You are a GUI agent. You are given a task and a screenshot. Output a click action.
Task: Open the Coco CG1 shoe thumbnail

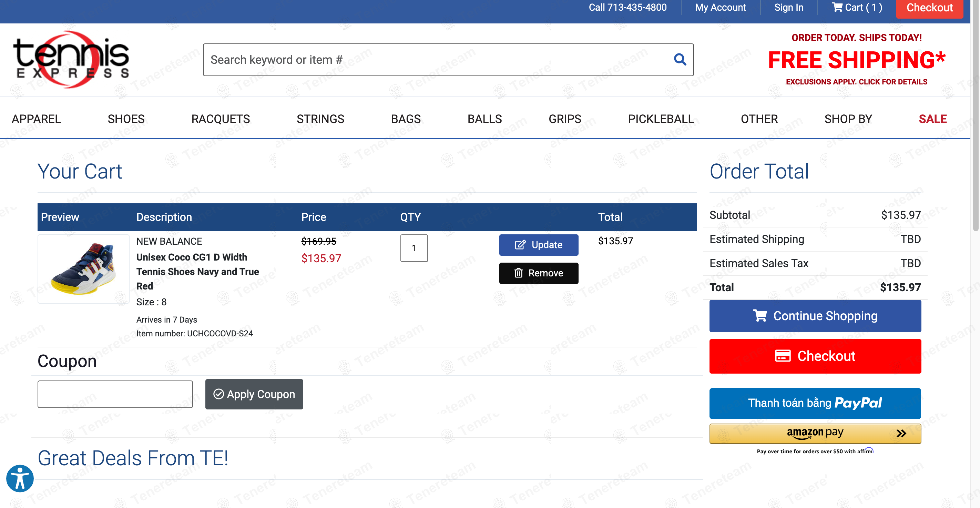click(83, 269)
